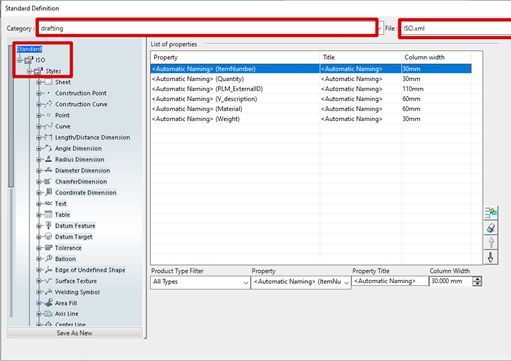Click the Text style Abc icon
Viewport: 511px width, 361px height.
(x=48, y=203)
